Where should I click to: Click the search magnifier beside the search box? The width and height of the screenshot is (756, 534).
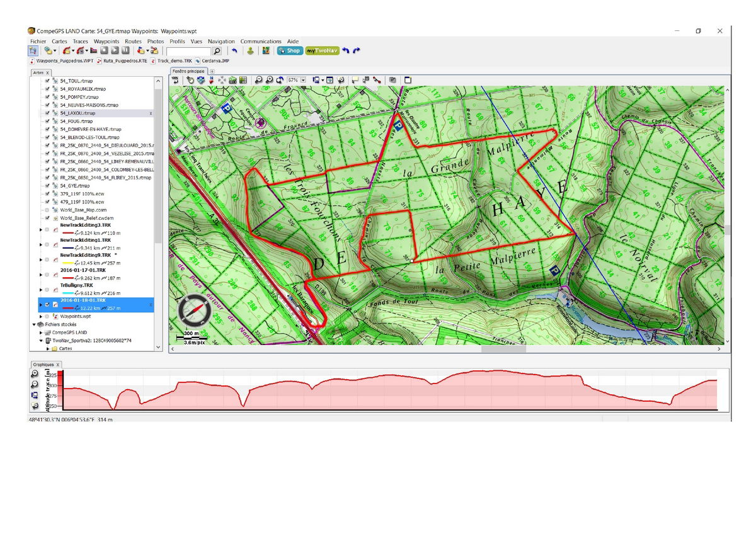[x=217, y=51]
